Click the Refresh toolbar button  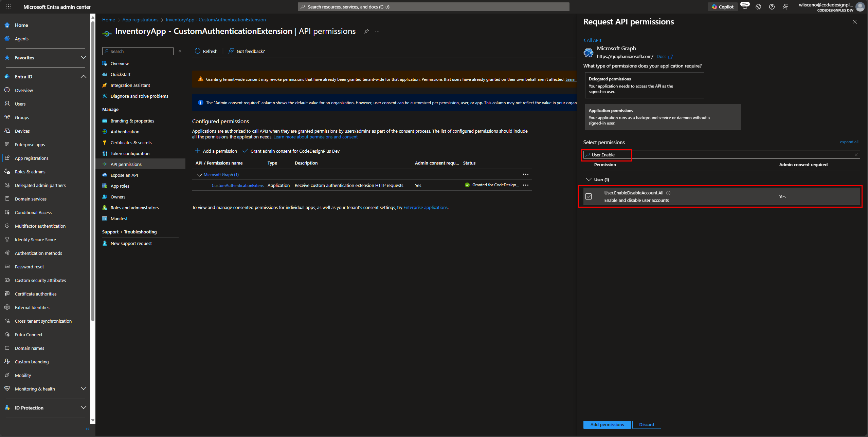click(x=206, y=51)
